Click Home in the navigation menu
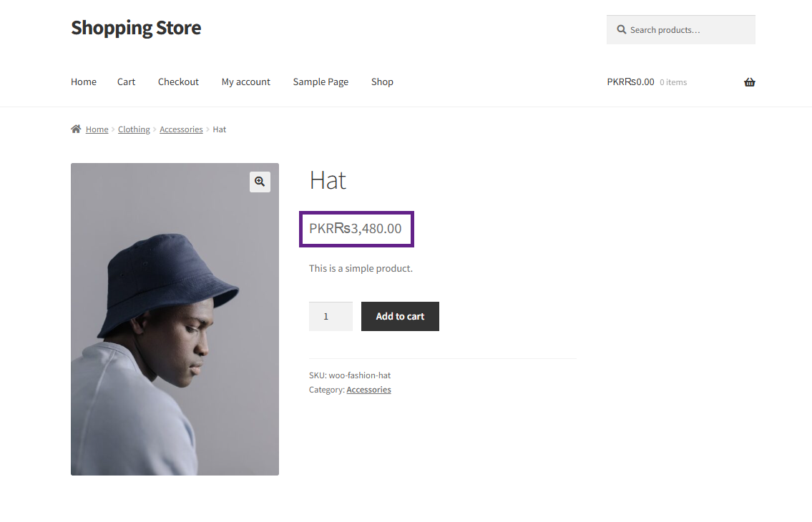The width and height of the screenshot is (812, 522). (84, 82)
